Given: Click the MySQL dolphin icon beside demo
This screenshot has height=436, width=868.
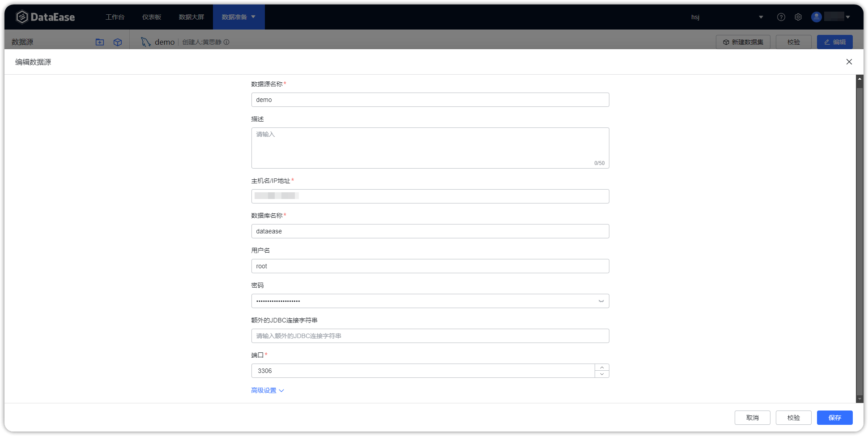Looking at the screenshot, I should coord(145,42).
